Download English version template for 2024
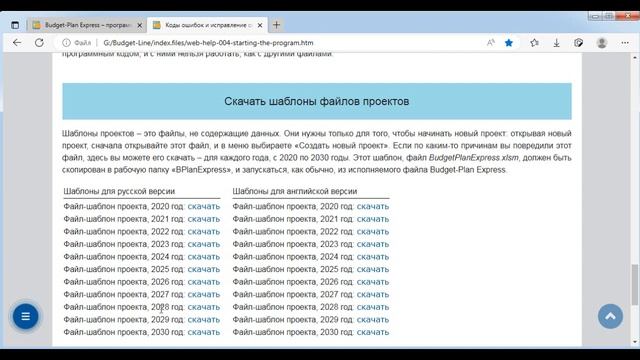The height and width of the screenshot is (360, 640). click(x=373, y=257)
